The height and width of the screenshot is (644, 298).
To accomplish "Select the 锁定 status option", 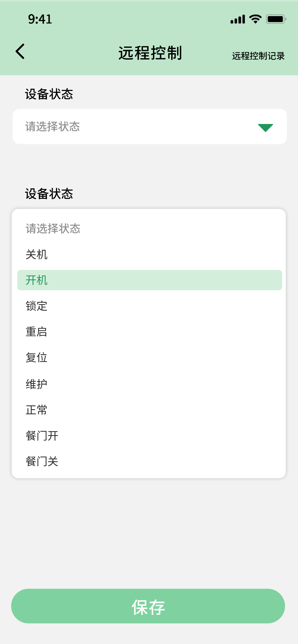I will click(x=37, y=306).
